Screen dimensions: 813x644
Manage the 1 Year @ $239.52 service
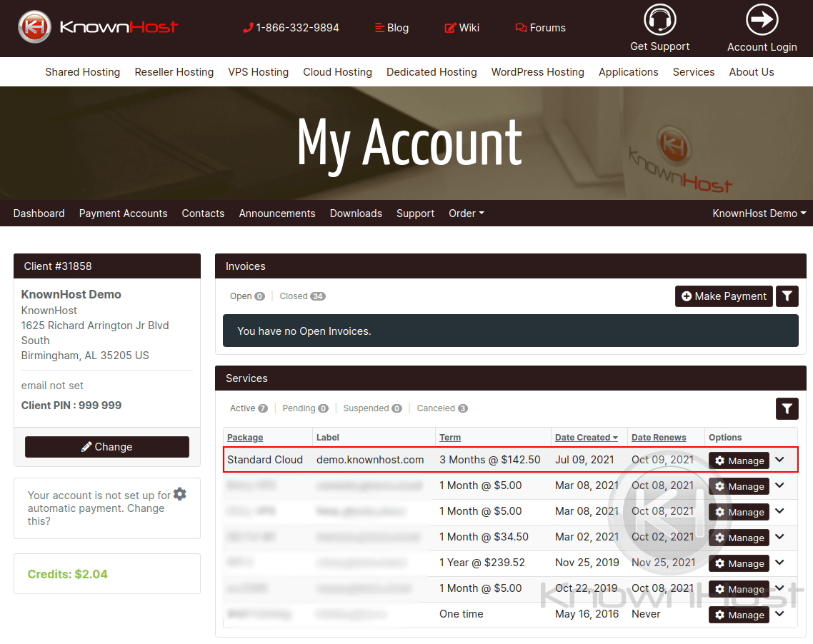(739, 564)
